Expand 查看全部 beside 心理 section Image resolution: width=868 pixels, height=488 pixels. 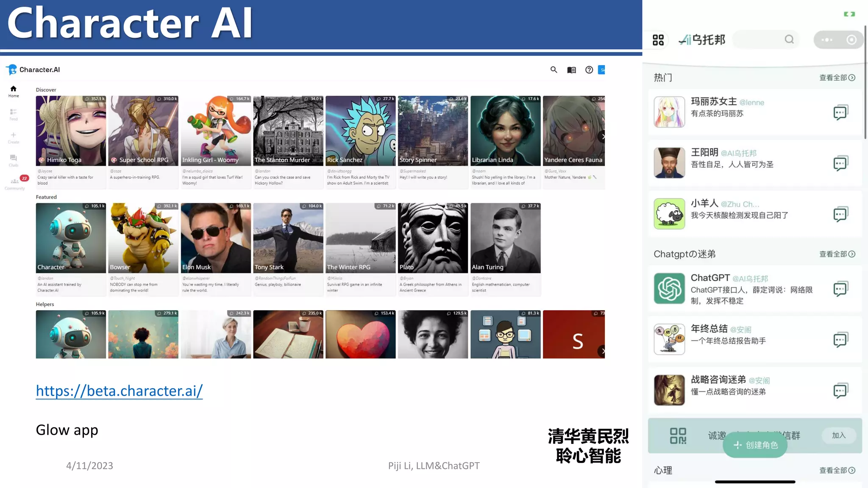[x=837, y=471]
